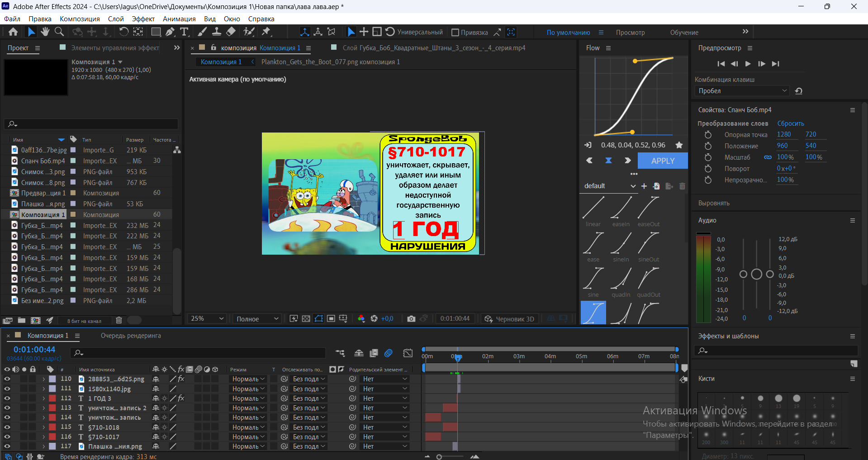This screenshot has width=868, height=460.
Task: Choose the Puppet Pin tool
Action: (x=266, y=32)
